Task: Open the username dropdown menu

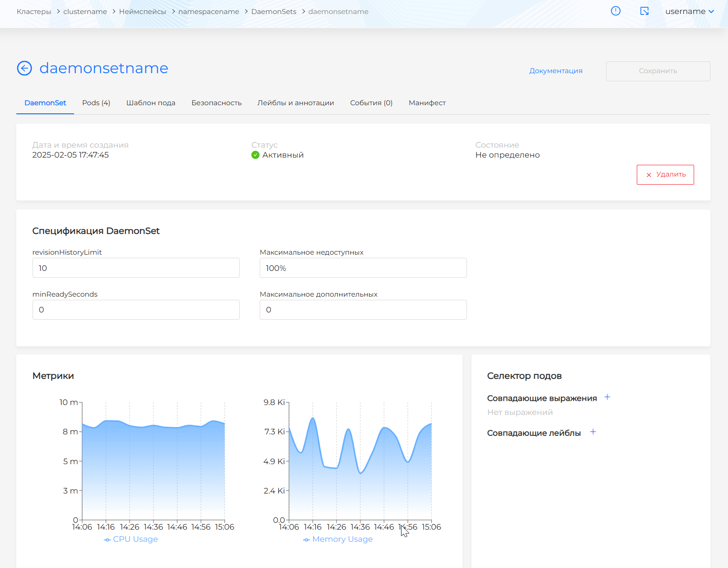Action: pyautogui.click(x=689, y=11)
